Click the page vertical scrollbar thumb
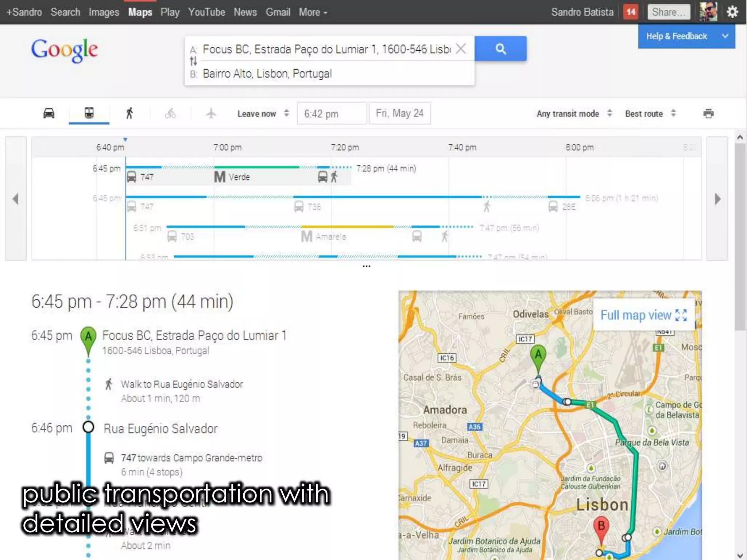The height and width of the screenshot is (560, 747). 740,237
